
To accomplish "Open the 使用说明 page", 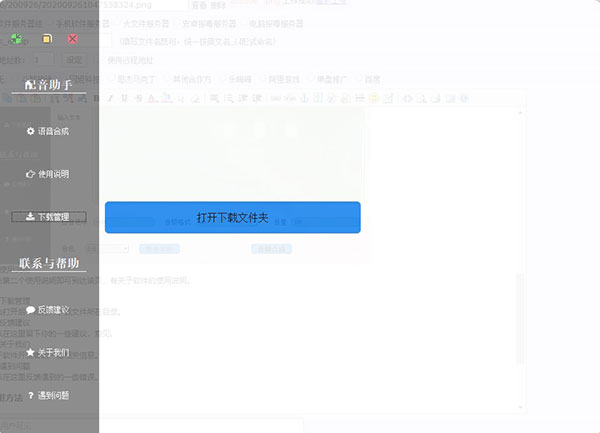I will 48,174.
